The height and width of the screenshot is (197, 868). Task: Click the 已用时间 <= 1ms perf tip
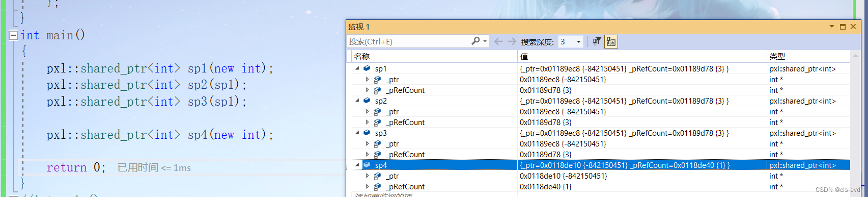click(x=154, y=167)
